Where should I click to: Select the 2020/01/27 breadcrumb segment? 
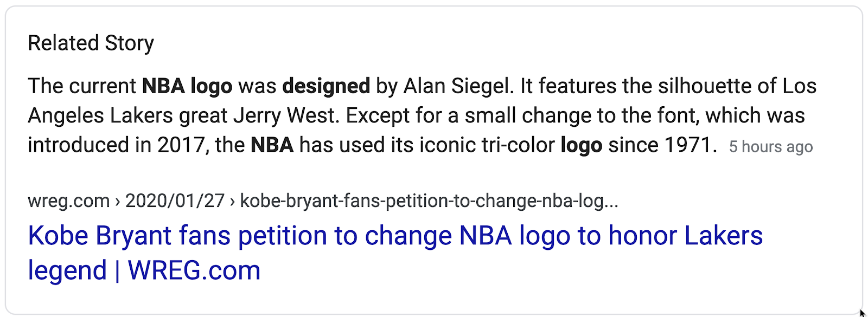pyautogui.click(x=175, y=201)
